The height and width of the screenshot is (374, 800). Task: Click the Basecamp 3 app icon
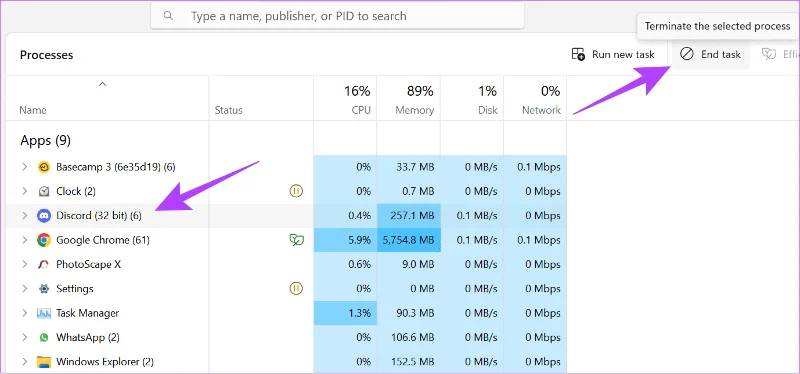(x=44, y=167)
